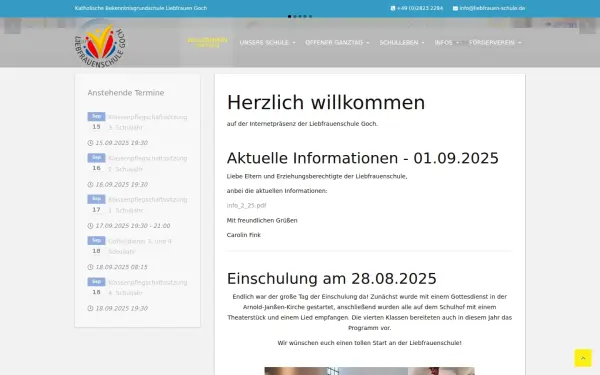Click the Katholische Bekenntnisgrundschule Liebfrauen Goch text
This screenshot has height=375, width=600.
click(x=141, y=8)
